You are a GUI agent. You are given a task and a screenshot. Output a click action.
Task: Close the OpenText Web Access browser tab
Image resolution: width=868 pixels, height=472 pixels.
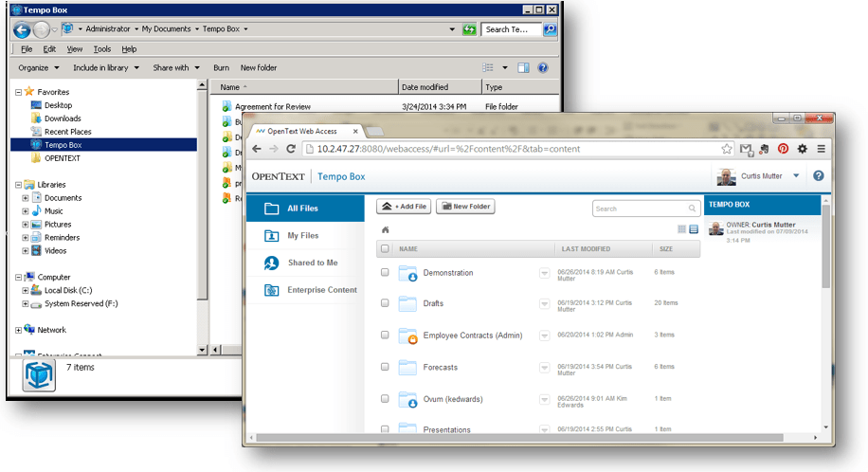[x=355, y=132]
